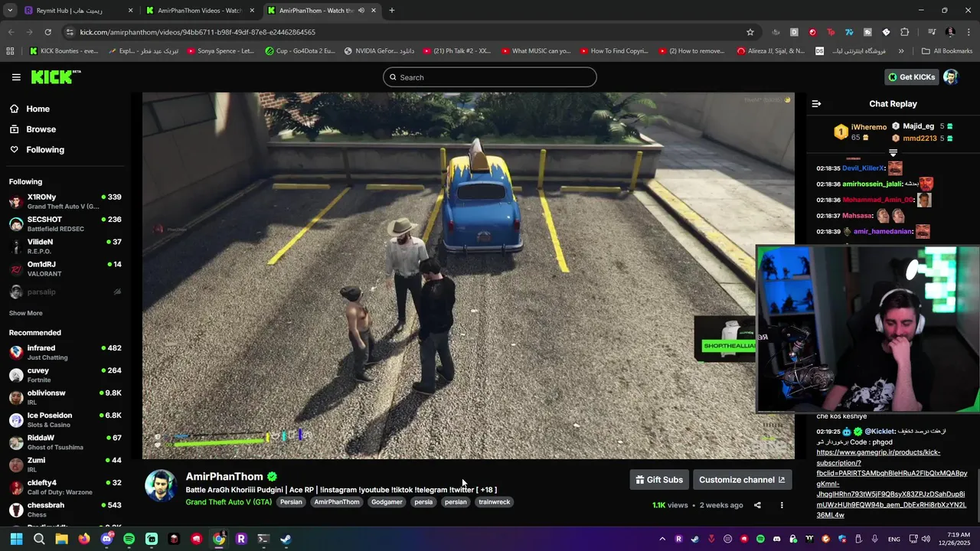Viewport: 980px width, 551px height.
Task: Open the gamegrip.ir link in chat
Action: [891, 484]
